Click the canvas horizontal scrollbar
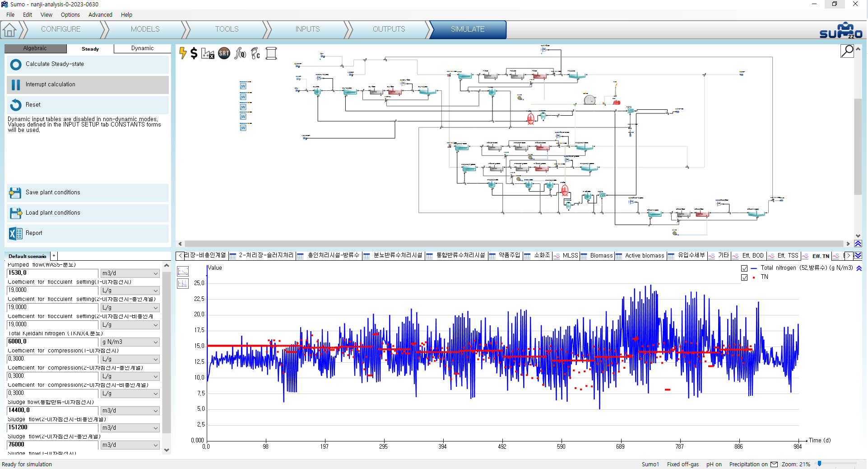Image resolution: width=868 pixels, height=469 pixels. click(514, 244)
